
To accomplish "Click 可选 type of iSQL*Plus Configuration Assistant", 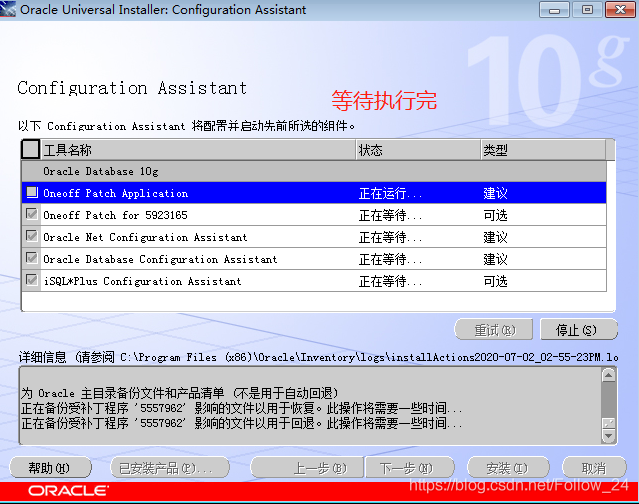I will click(495, 281).
